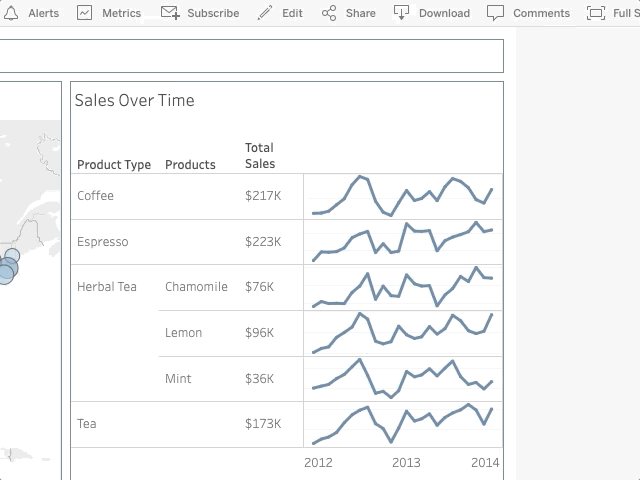This screenshot has width=640, height=480.
Task: Click the Download icon
Action: point(401,13)
